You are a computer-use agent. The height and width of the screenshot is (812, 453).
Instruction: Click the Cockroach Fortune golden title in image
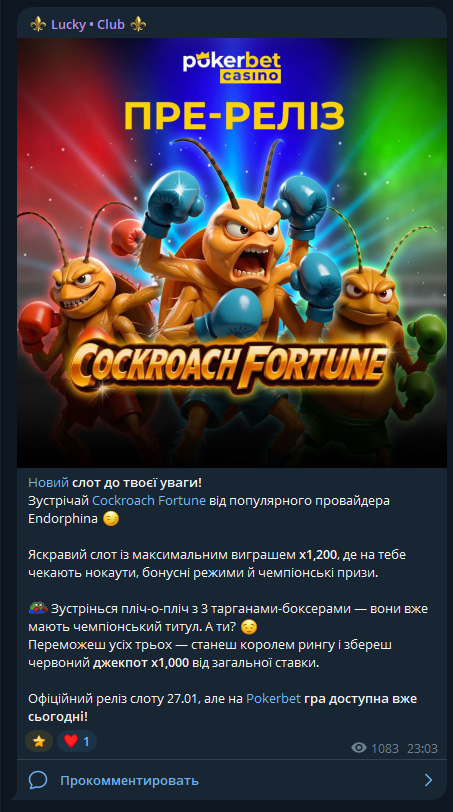click(x=228, y=363)
